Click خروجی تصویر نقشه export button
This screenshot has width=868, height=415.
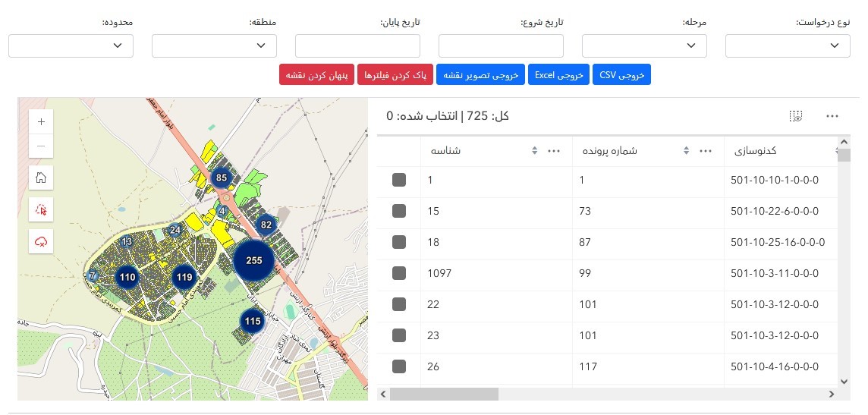(480, 74)
